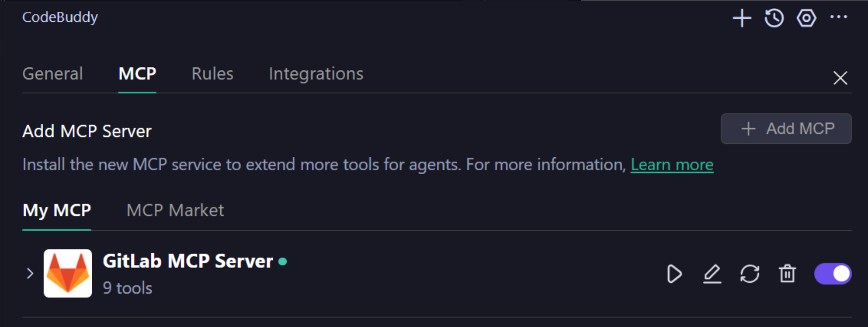Open the Integrations tab
The width and height of the screenshot is (868, 327).
[316, 74]
